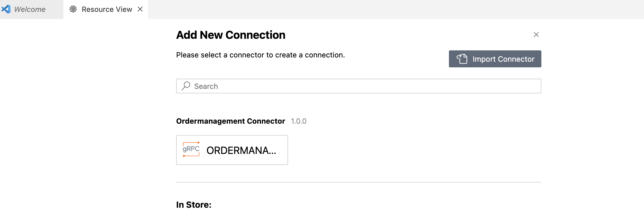Click the ORDERMANA... label text

[241, 150]
